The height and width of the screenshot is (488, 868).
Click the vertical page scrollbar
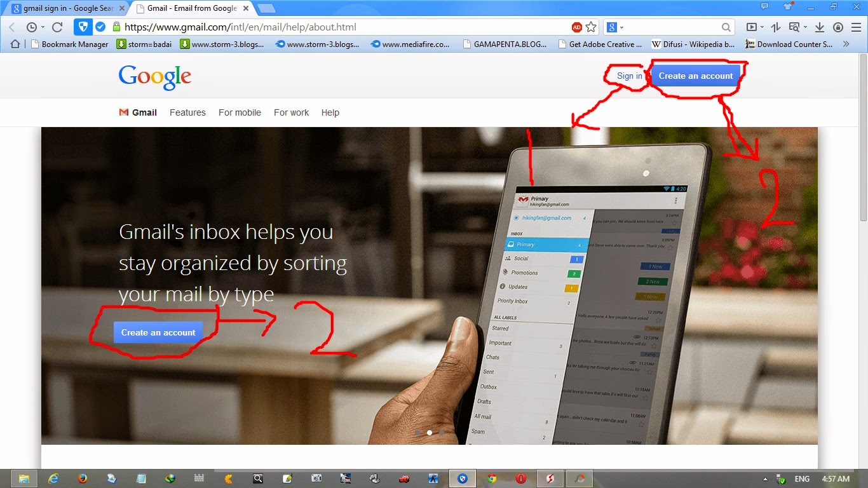click(x=863, y=137)
